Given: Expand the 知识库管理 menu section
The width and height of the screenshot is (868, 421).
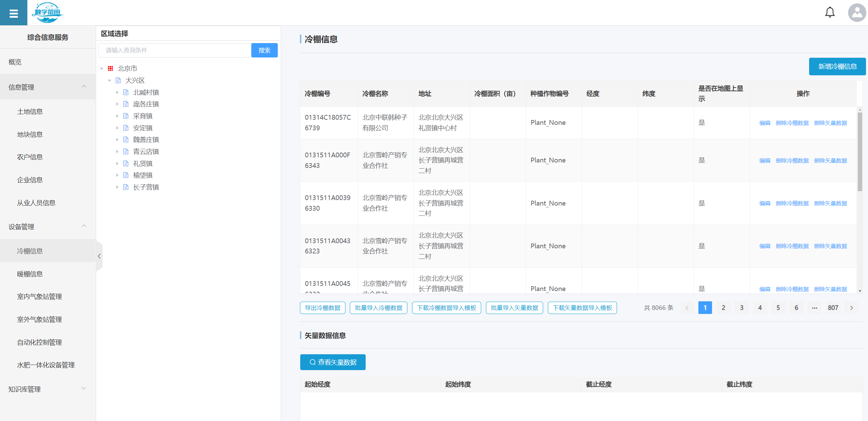Looking at the screenshot, I should (x=48, y=389).
